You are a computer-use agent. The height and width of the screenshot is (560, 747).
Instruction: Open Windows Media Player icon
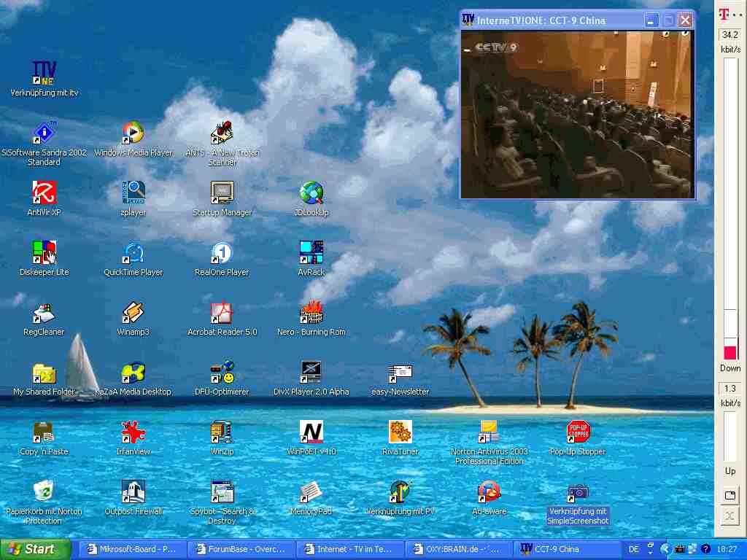(133, 133)
